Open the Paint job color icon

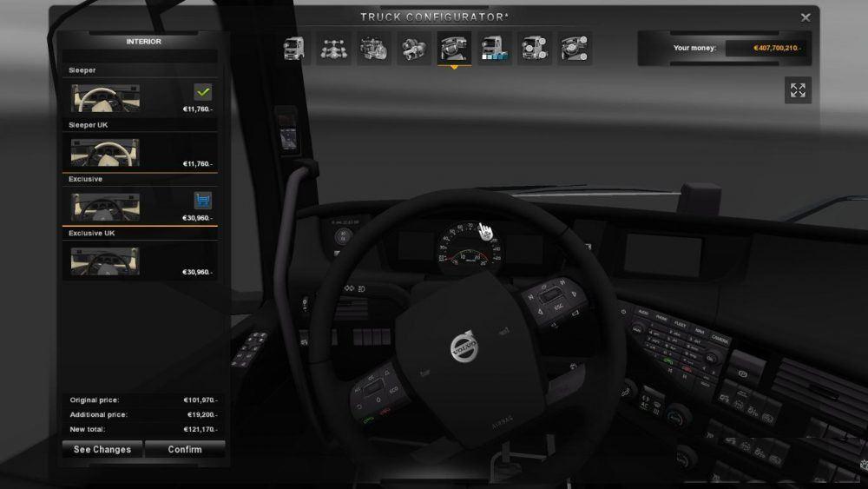coord(494,49)
